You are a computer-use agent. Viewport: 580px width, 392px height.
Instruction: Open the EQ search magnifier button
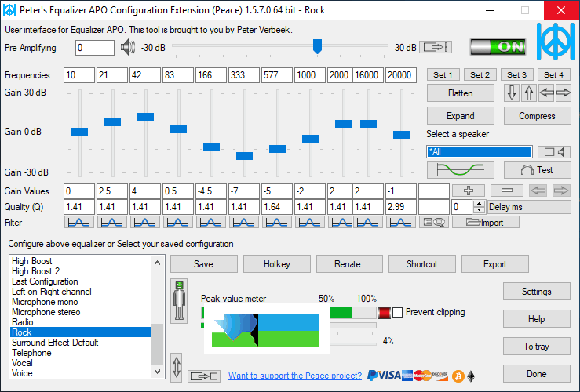click(434, 223)
